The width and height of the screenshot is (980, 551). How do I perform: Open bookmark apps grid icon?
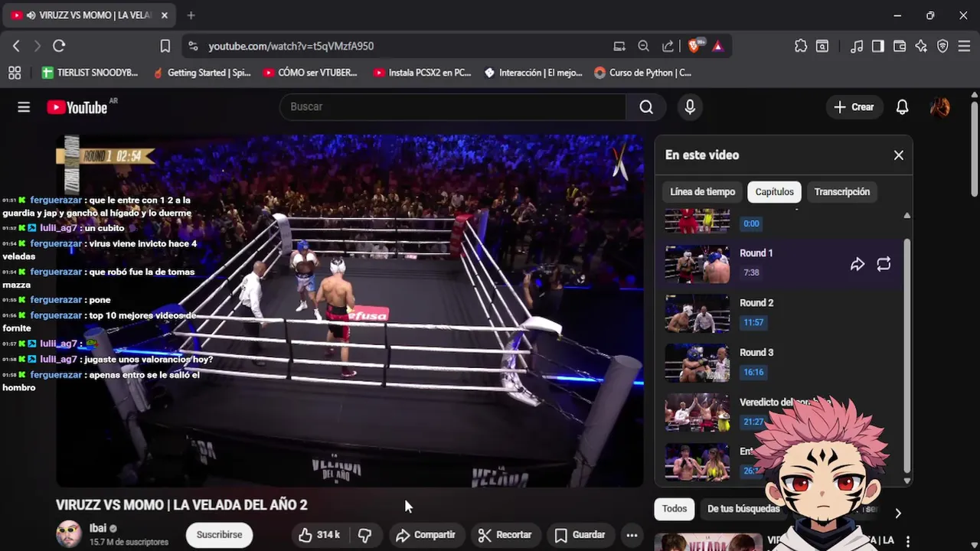point(15,73)
